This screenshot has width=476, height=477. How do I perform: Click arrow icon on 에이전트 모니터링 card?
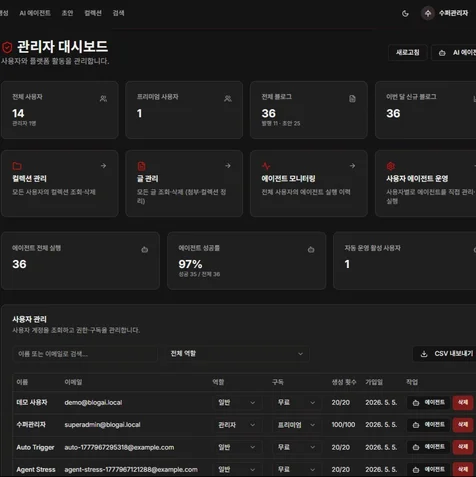[x=352, y=166]
